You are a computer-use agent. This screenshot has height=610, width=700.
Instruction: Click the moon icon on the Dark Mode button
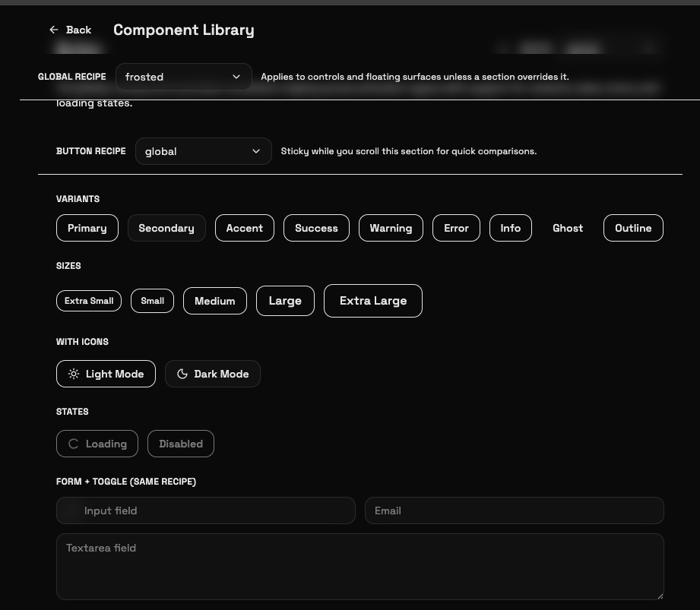point(182,374)
